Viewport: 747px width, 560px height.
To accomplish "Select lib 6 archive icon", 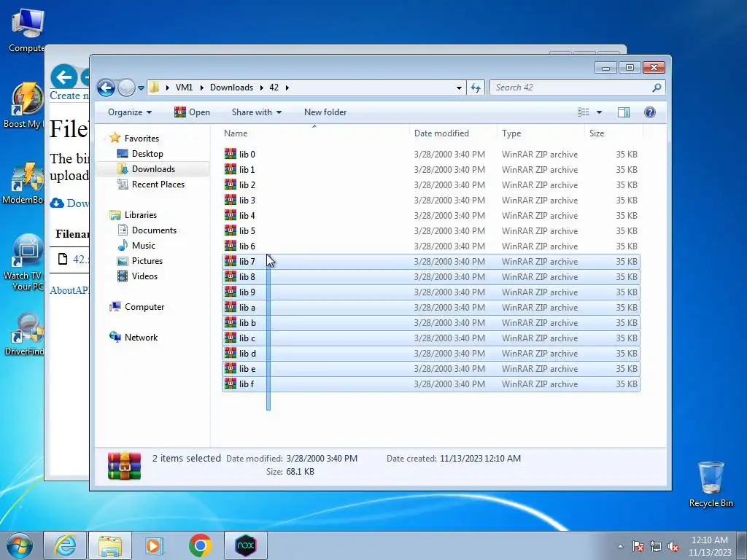I will [x=231, y=246].
